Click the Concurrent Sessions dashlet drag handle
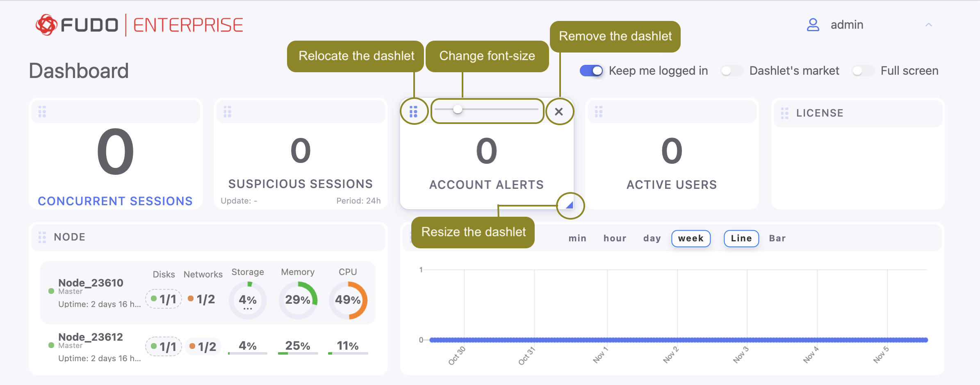This screenshot has width=980, height=385. coord(42,112)
